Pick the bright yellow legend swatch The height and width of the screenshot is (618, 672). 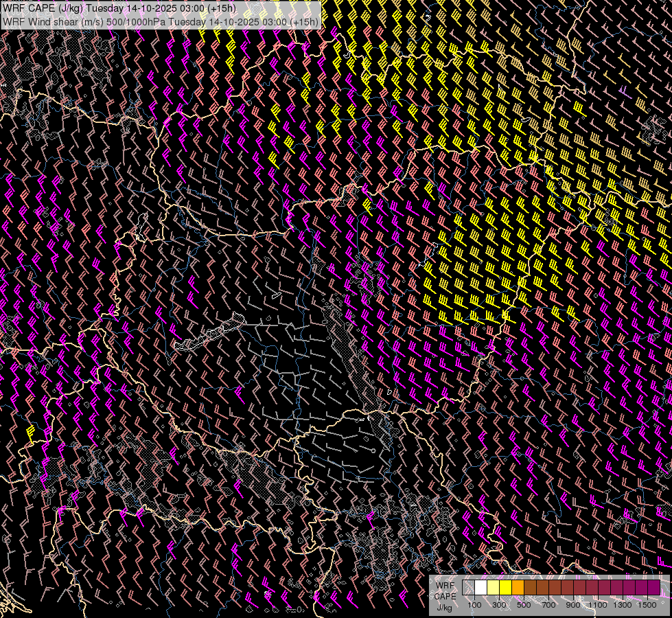[x=506, y=588]
